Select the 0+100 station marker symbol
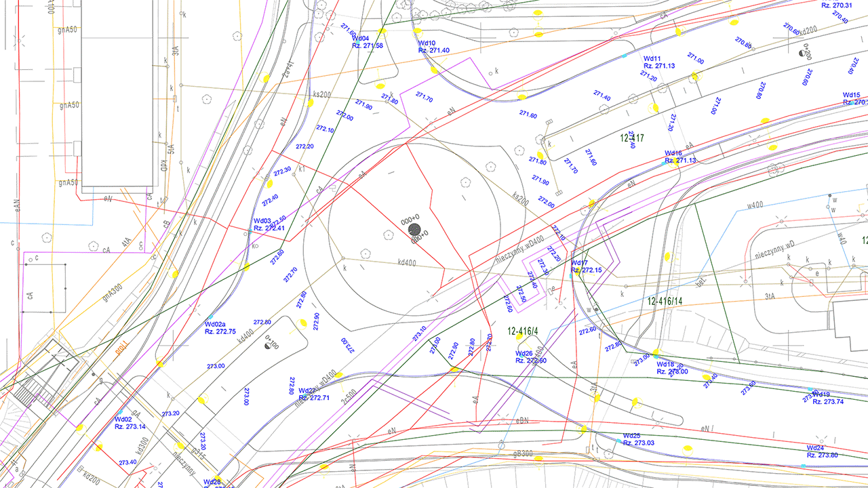The height and width of the screenshot is (488, 868). tap(269, 346)
